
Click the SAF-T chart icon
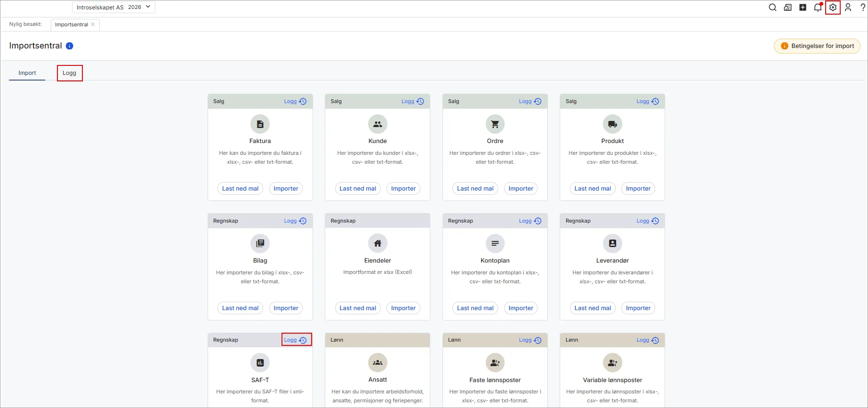pos(260,363)
